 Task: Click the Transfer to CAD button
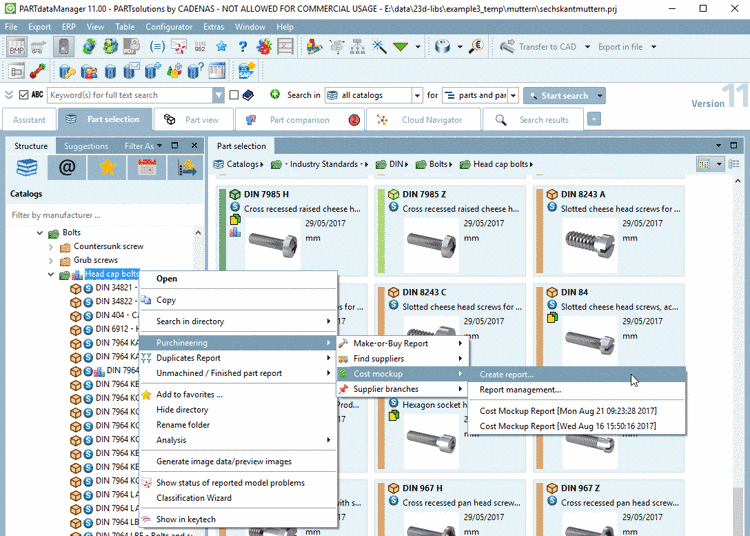tap(538, 47)
